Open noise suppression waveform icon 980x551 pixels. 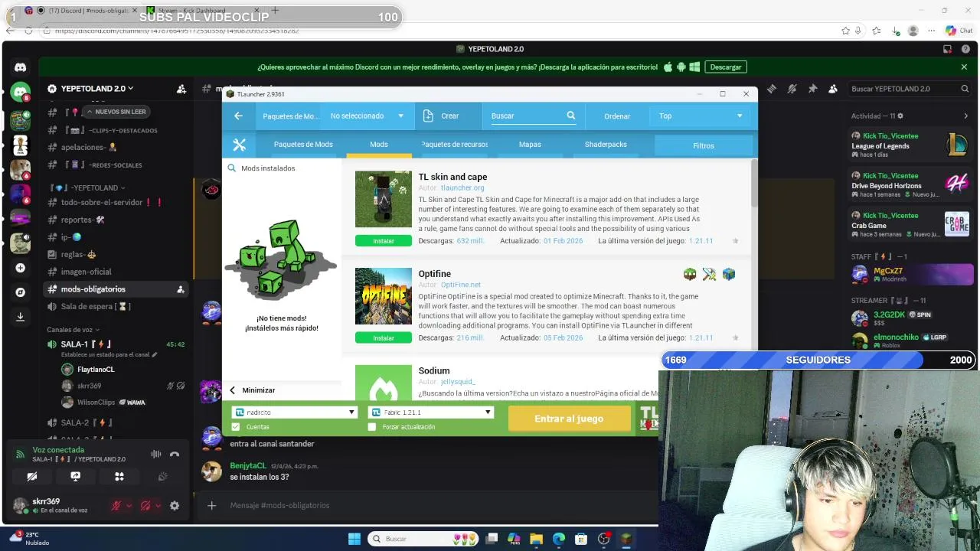(x=156, y=454)
